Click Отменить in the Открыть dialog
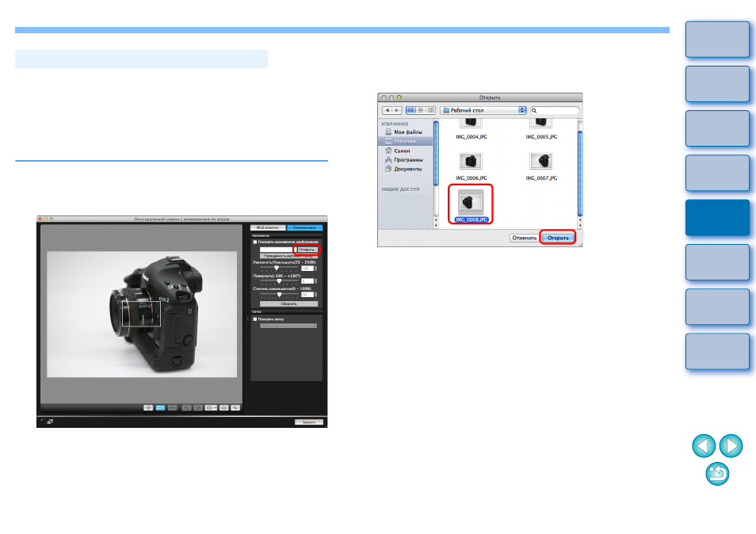The width and height of the screenshot is (756, 534). 524,238
